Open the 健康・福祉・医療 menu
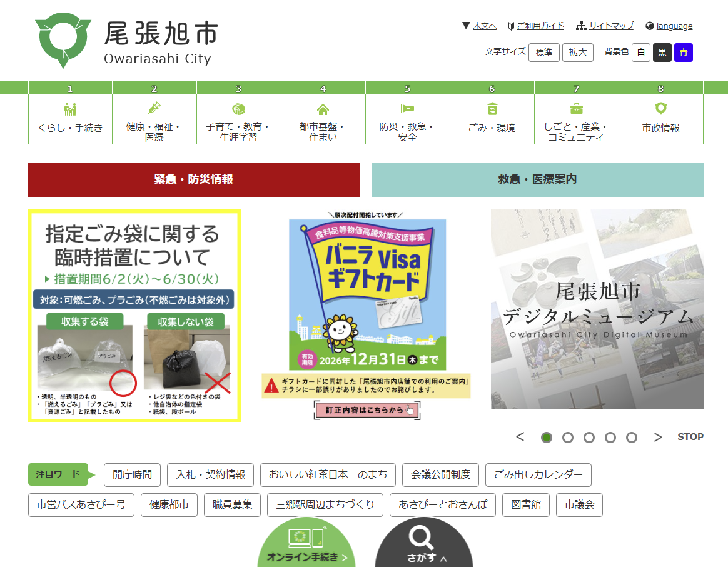The width and height of the screenshot is (728, 567). click(154, 119)
